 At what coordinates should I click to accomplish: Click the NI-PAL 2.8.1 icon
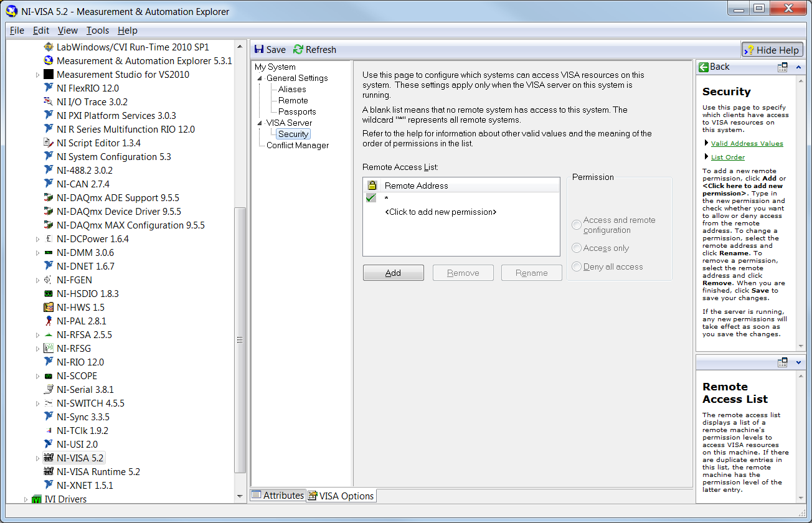[49, 321]
